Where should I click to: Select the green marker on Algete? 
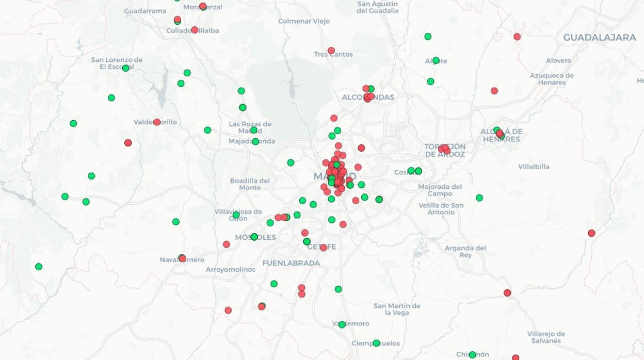point(436,60)
